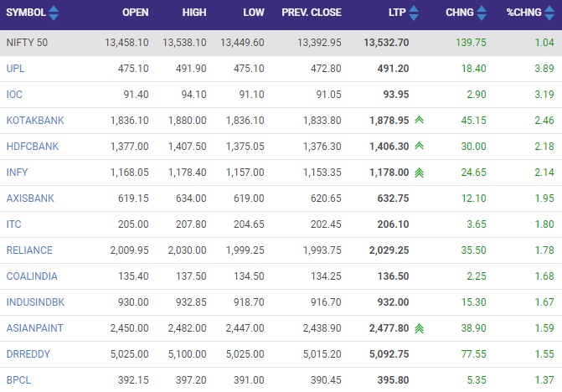Open the ITC stock link
The height and width of the screenshot is (392, 562).
click(x=13, y=224)
